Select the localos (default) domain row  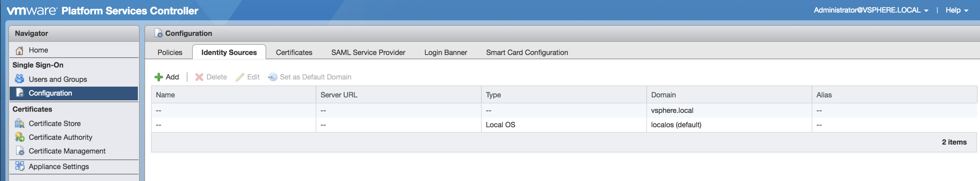click(x=676, y=125)
